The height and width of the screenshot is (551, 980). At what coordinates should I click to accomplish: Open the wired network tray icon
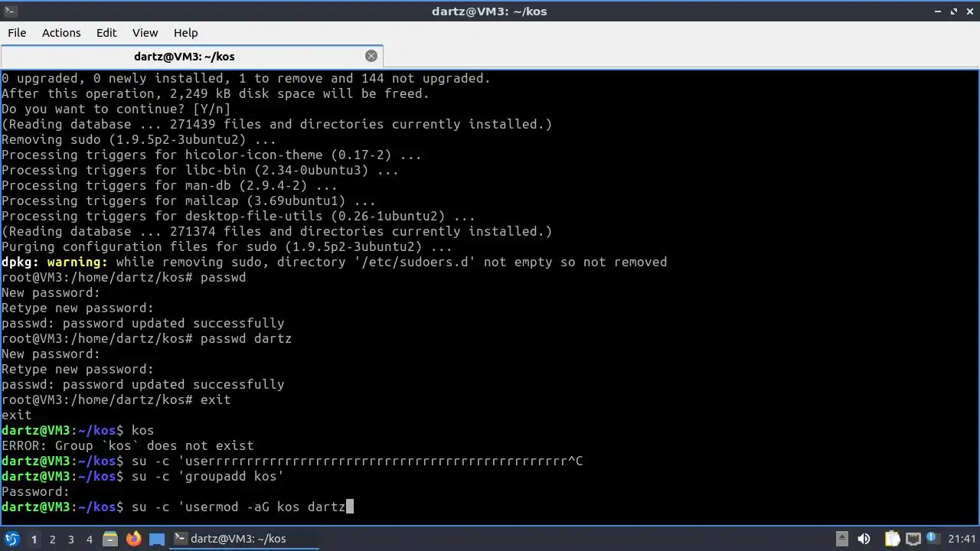(x=913, y=539)
